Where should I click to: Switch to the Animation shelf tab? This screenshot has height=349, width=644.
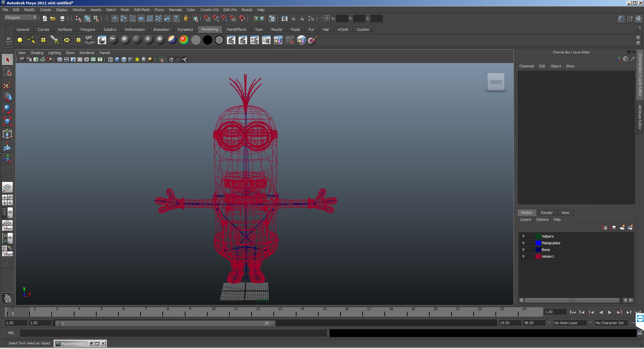pos(161,30)
